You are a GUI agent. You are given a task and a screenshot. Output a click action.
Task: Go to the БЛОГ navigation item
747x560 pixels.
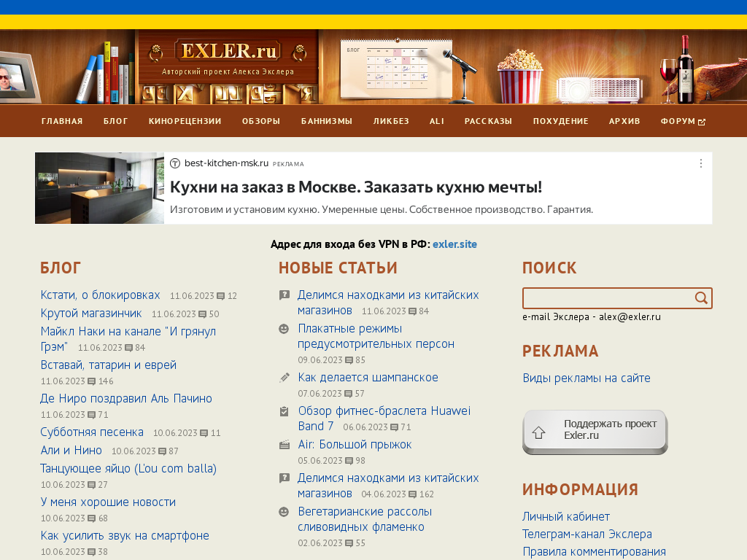[x=116, y=121]
